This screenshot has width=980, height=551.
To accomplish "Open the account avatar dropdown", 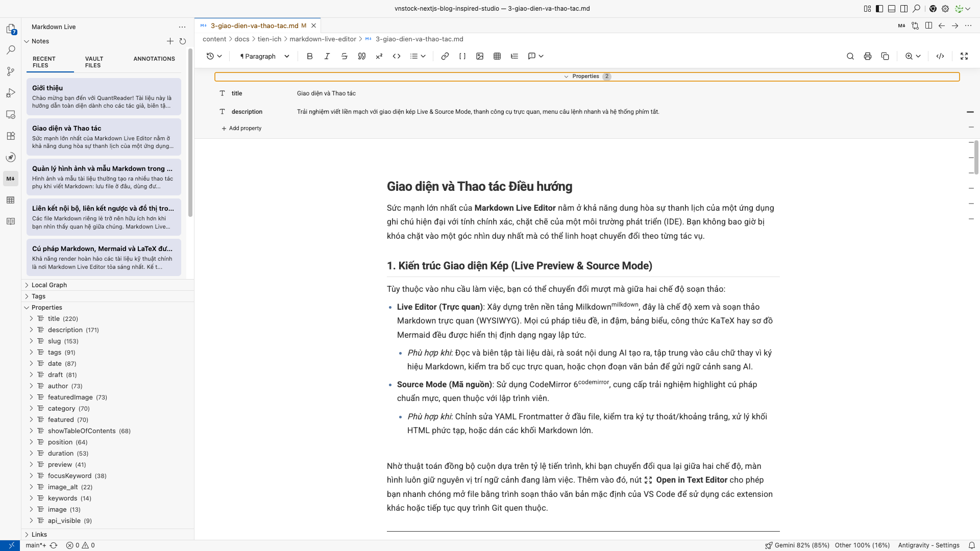I will [962, 9].
